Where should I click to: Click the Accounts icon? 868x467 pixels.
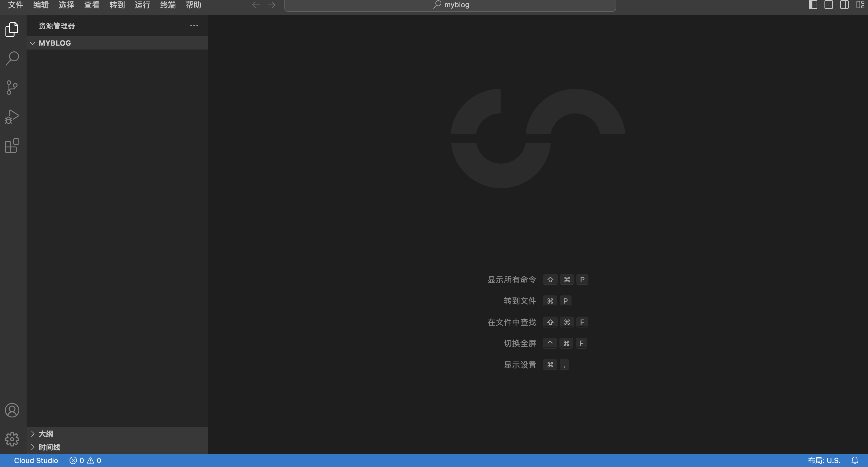(x=12, y=410)
